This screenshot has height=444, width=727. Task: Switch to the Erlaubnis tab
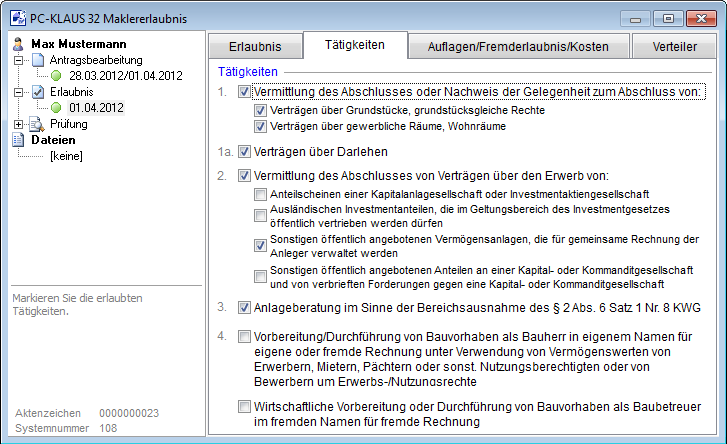(254, 46)
